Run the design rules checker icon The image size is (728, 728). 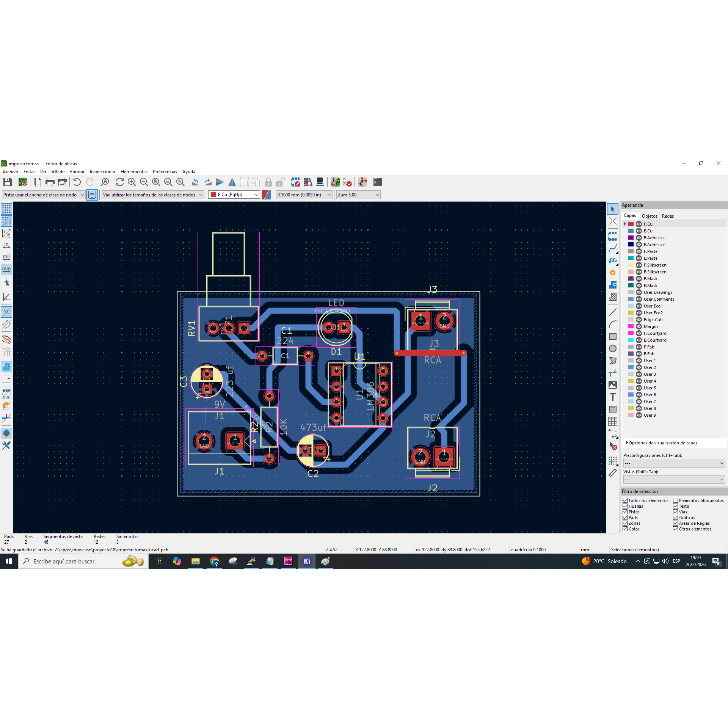point(347,182)
